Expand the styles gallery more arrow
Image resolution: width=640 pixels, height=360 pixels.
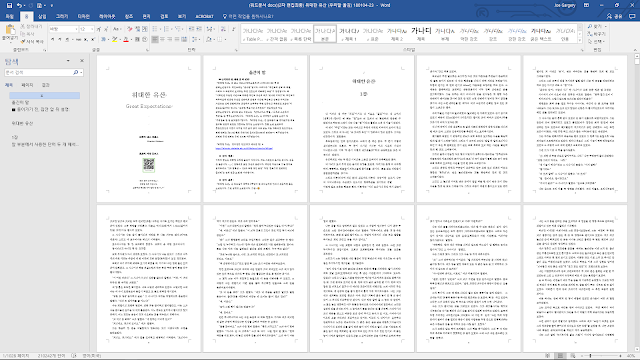580,41
